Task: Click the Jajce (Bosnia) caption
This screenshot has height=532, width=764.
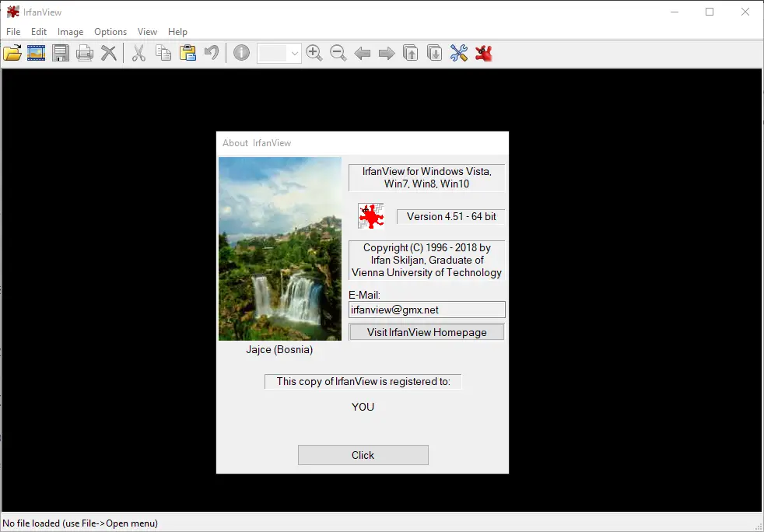Action: coord(279,349)
